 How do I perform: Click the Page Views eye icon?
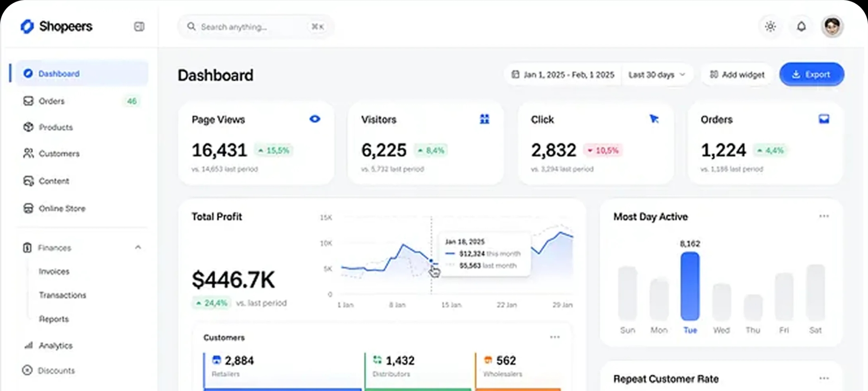tap(315, 119)
